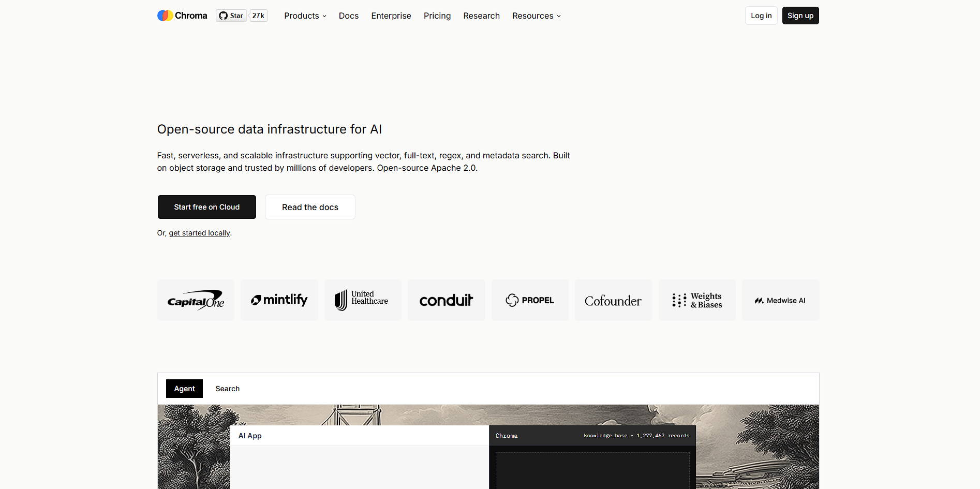Image resolution: width=980 pixels, height=489 pixels.
Task: Select the Agent tab
Action: point(184,389)
